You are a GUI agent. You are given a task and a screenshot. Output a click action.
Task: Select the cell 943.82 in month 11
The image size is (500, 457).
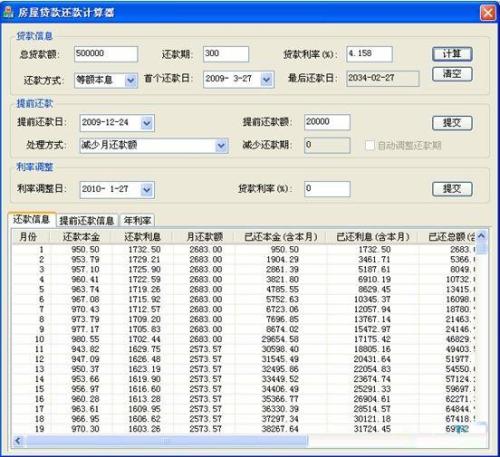pos(85,349)
